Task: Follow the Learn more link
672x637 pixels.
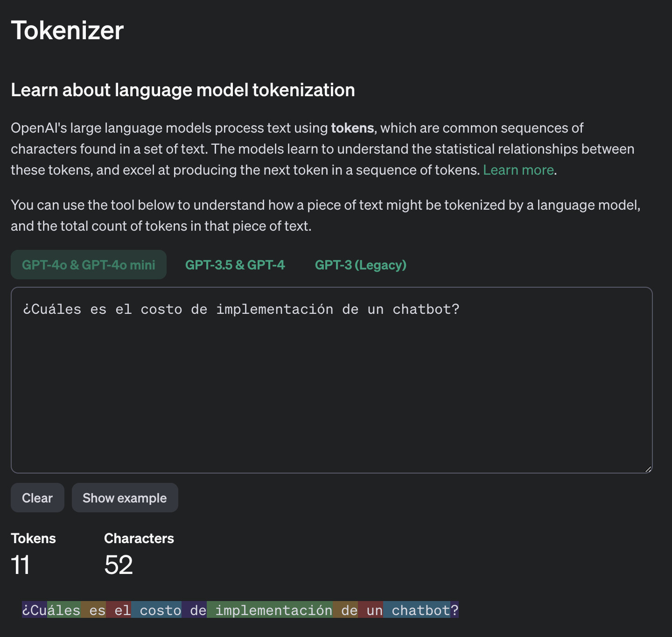Action: coord(518,170)
